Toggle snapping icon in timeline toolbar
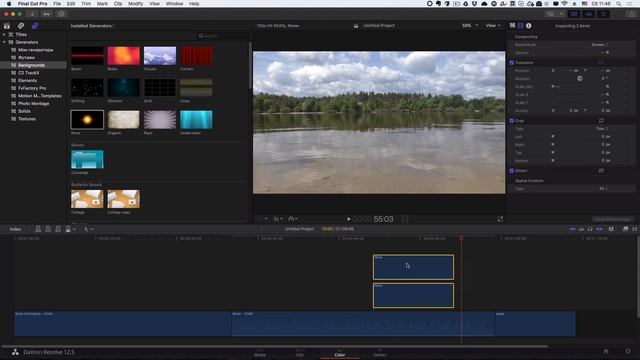The height and width of the screenshot is (360, 640). pyautogui.click(x=600, y=229)
